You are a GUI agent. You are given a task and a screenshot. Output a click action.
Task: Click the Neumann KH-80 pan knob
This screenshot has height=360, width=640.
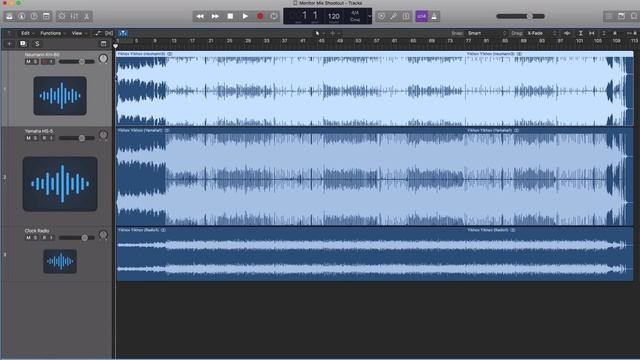(103, 59)
